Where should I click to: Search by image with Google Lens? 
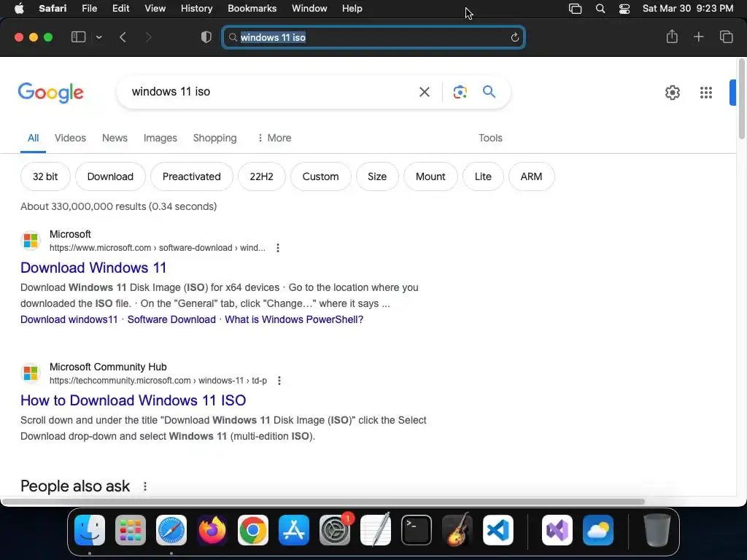coord(460,92)
